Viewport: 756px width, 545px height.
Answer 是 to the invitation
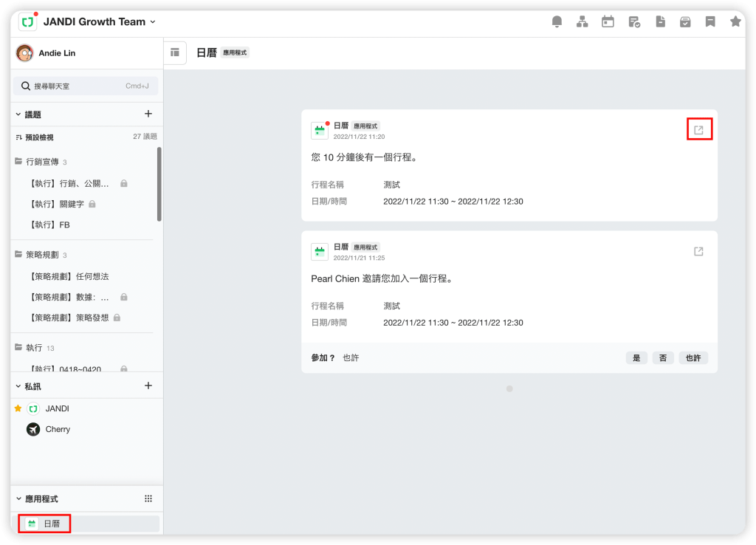tap(636, 358)
